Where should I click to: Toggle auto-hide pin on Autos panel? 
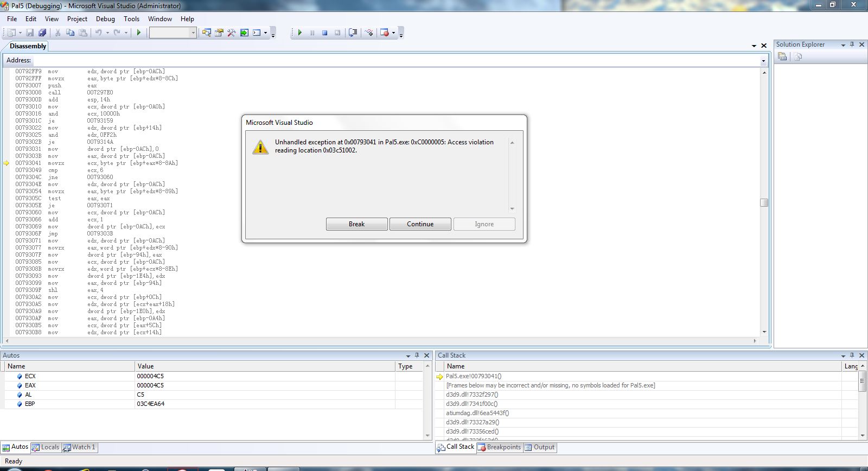417,355
